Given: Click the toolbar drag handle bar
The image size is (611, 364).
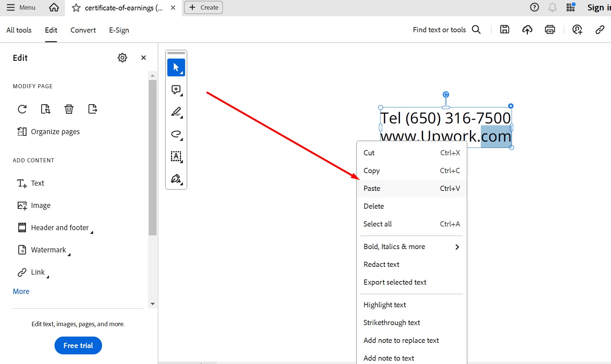Looking at the screenshot, I should pos(176,53).
